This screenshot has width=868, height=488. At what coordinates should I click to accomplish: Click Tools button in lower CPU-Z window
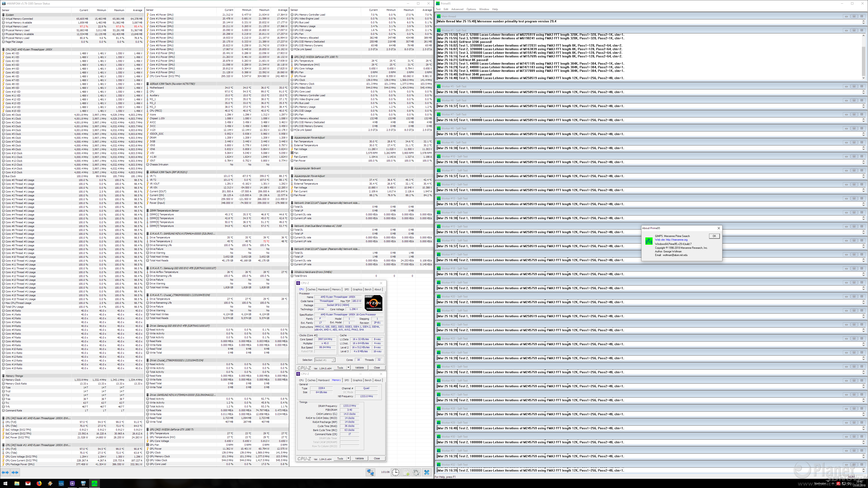340,458
